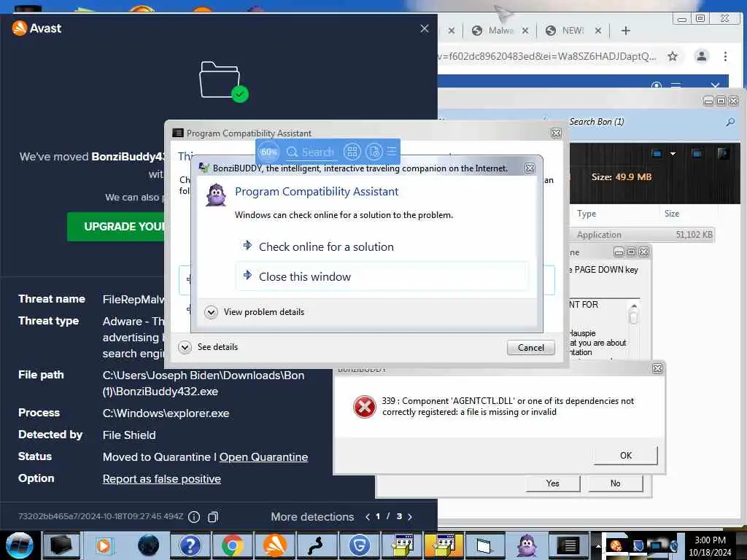Expand View problem details
Screen dimensions: 747x560
tap(255, 312)
